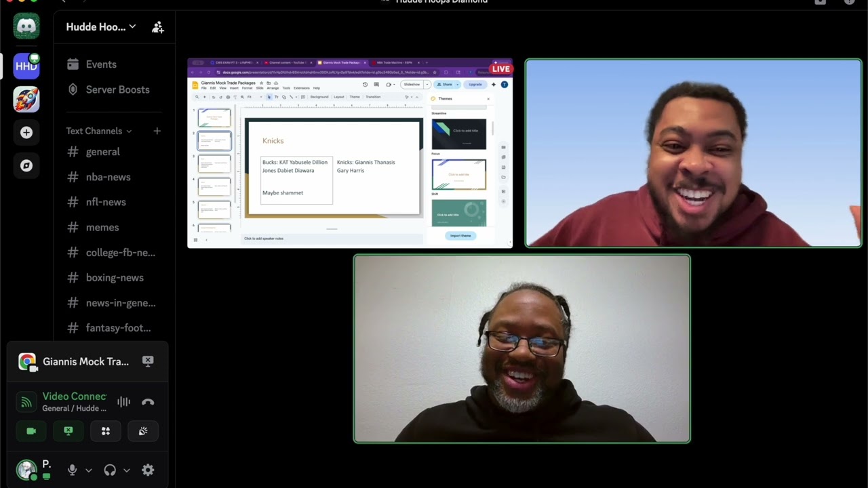Focus video tile of man in maroon hoodie
Image resolution: width=868 pixels, height=488 pixels.
693,153
